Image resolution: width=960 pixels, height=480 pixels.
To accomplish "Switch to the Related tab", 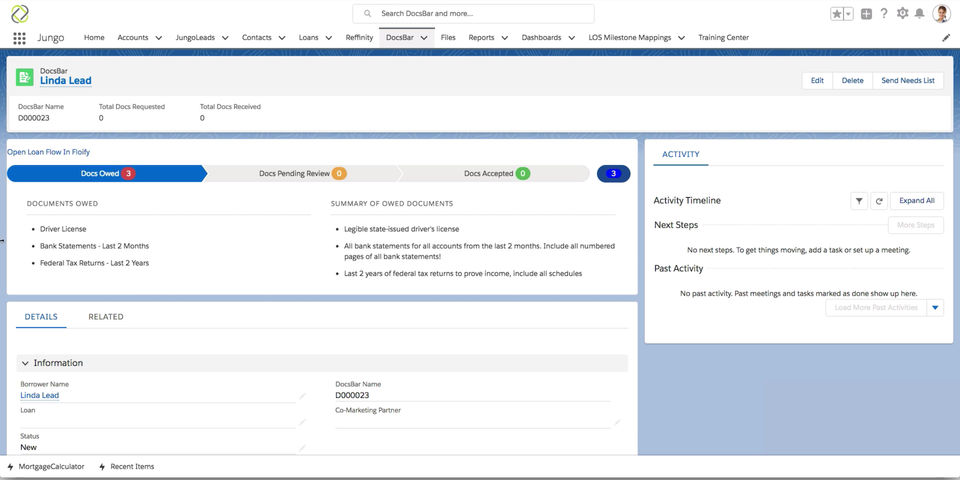I will coord(105,317).
